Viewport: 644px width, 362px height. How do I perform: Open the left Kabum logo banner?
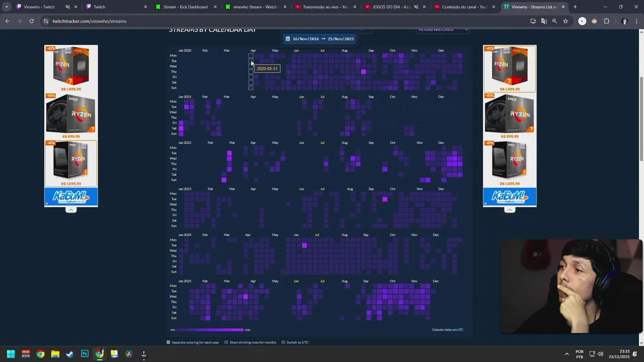71,197
